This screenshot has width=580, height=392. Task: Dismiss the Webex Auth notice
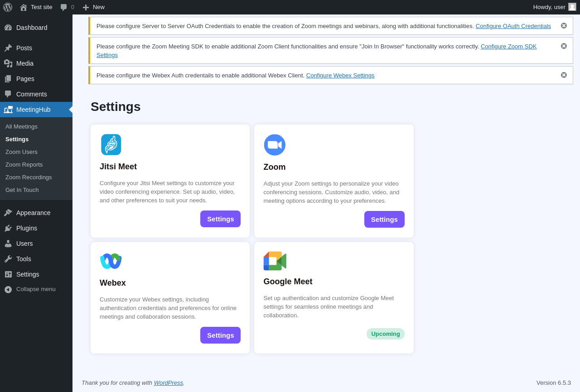pos(564,75)
